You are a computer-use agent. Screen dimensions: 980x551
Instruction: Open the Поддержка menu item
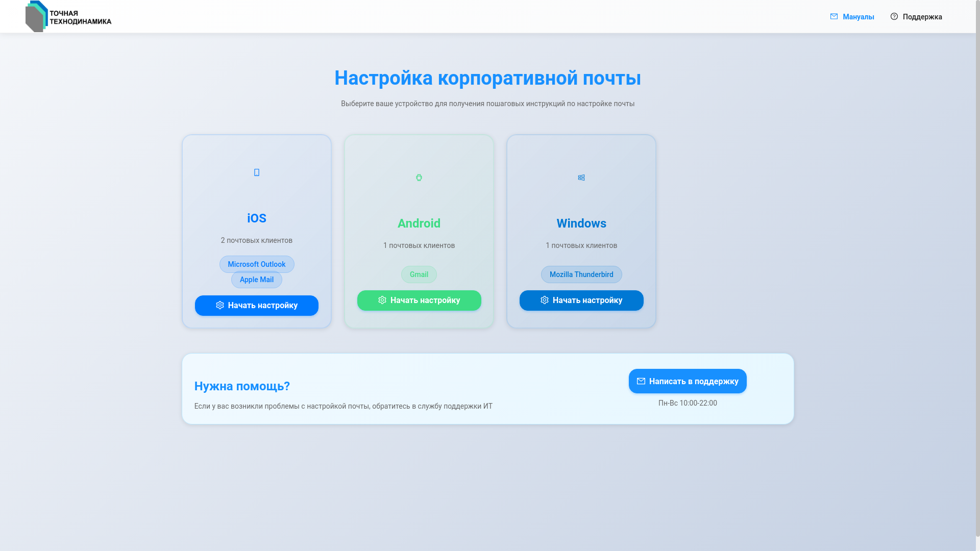pyautogui.click(x=916, y=17)
